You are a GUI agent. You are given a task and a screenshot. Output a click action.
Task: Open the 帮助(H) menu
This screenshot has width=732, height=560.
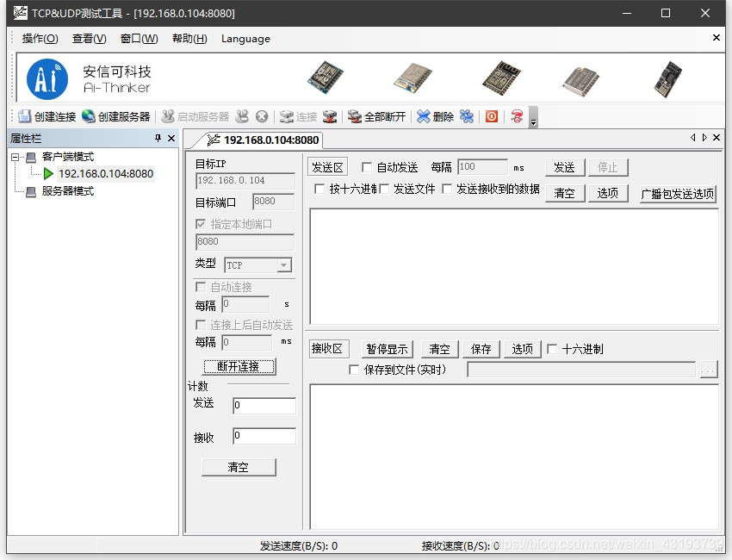[x=189, y=39]
